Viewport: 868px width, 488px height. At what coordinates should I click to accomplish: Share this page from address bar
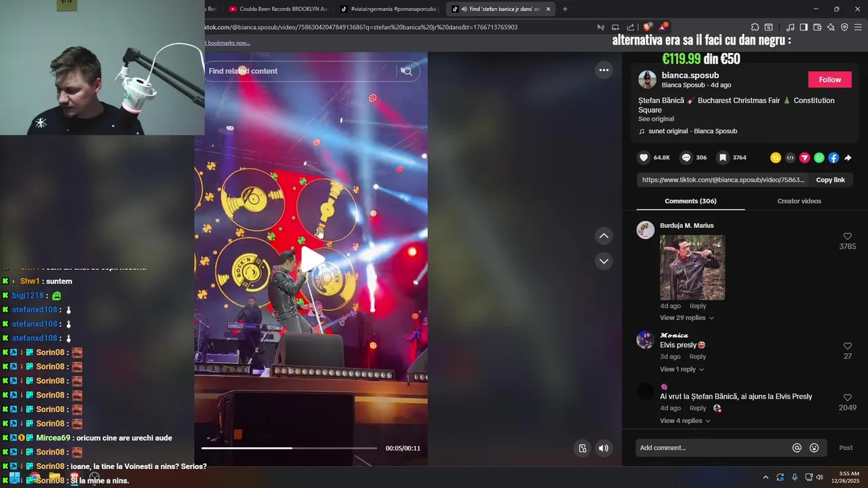(x=631, y=27)
